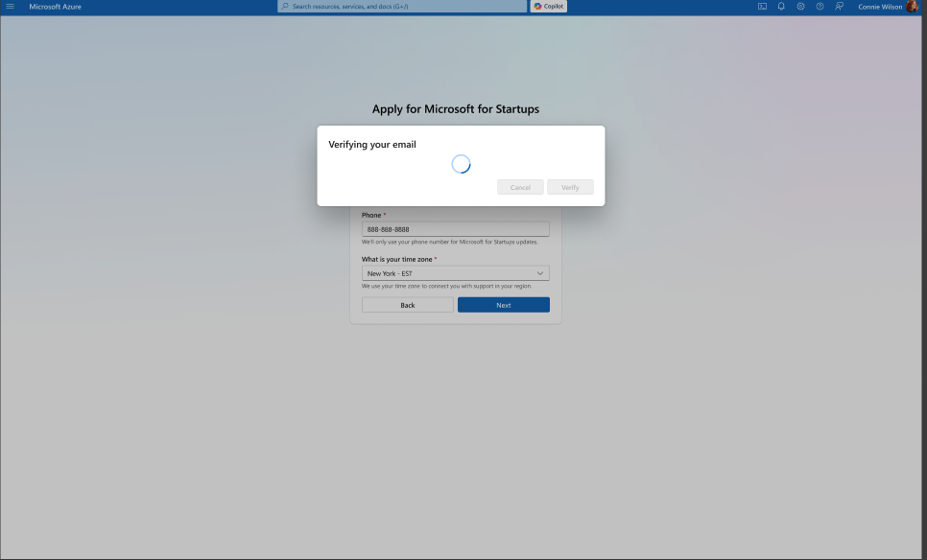Click the loading spinner in the dialog
The height and width of the screenshot is (560, 927).
tap(461, 164)
